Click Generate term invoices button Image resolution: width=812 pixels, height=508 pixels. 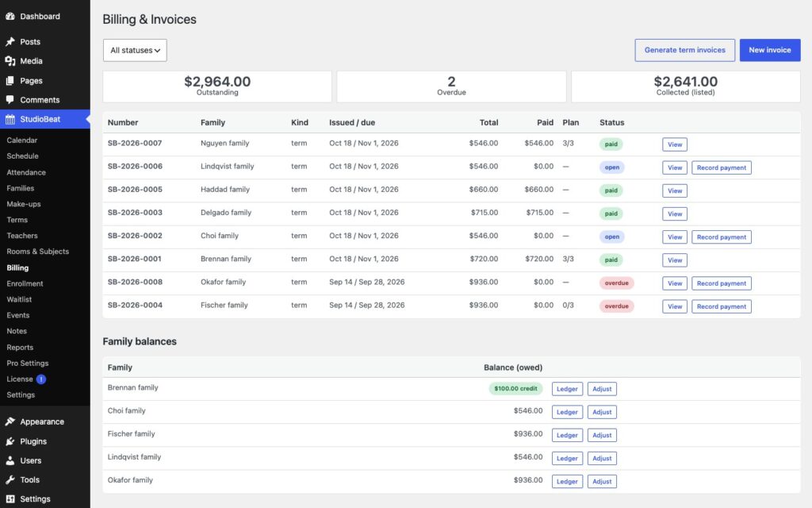coord(684,50)
